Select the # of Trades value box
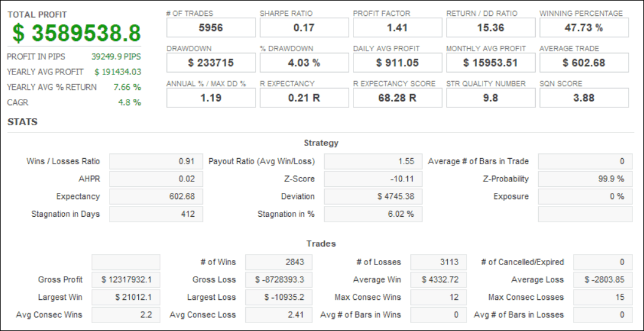Image resolution: width=644 pixels, height=331 pixels. click(211, 27)
